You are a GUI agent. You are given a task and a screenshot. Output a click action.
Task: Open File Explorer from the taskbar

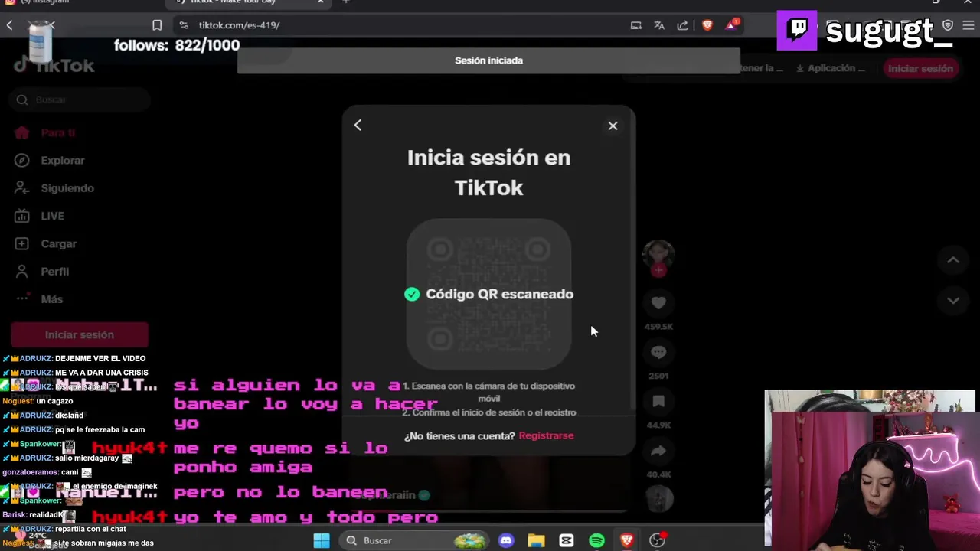536,540
